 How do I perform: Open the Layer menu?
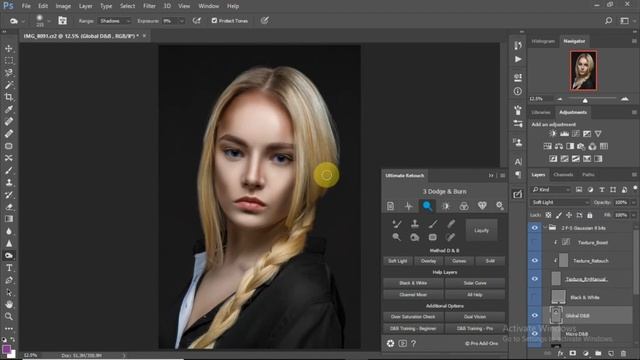(85, 6)
